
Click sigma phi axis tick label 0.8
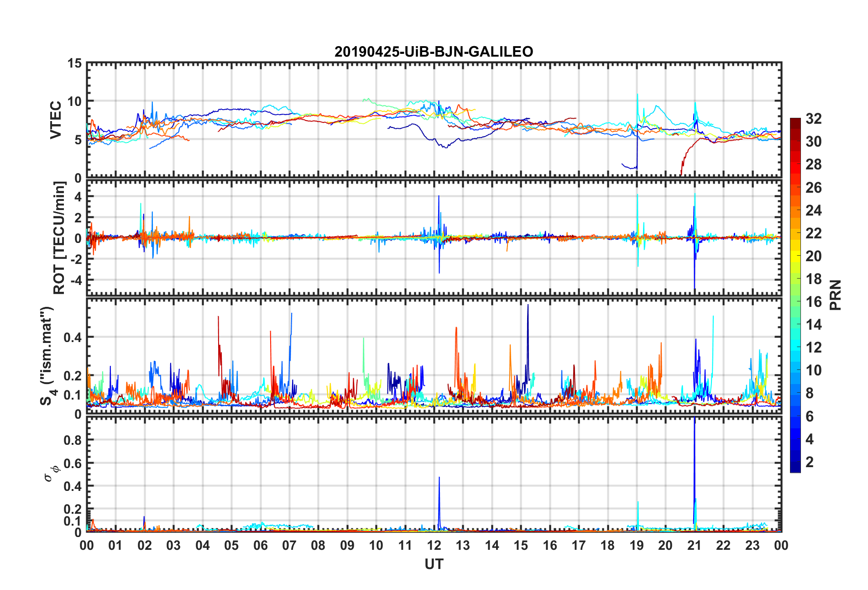73,440
